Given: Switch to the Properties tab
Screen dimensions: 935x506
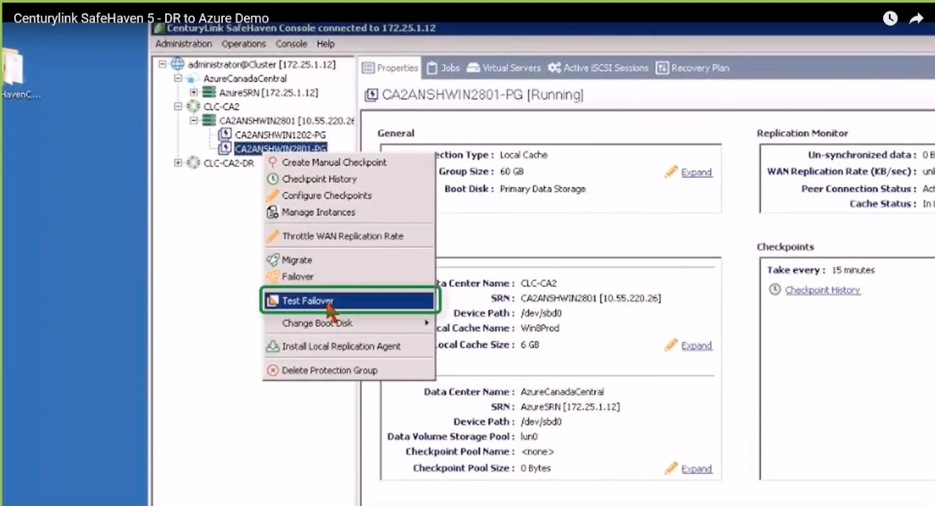Looking at the screenshot, I should 390,68.
